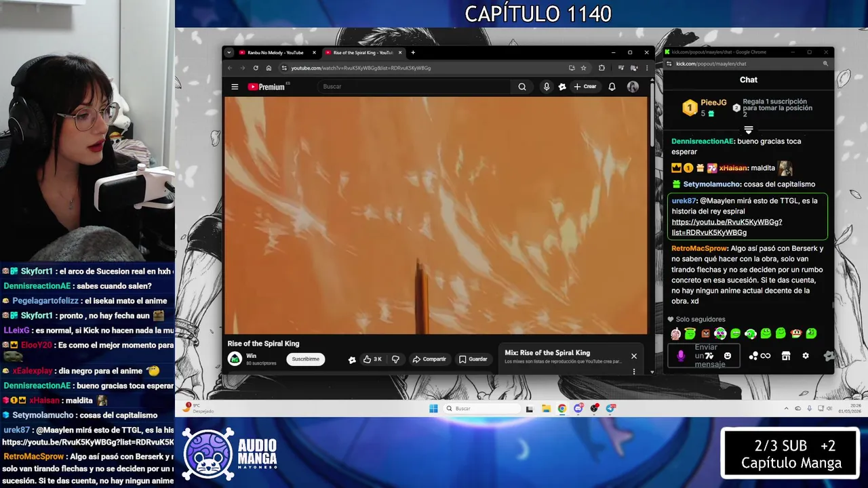
Task: Switch to Rise of the Spiral King tab
Action: [x=363, y=52]
